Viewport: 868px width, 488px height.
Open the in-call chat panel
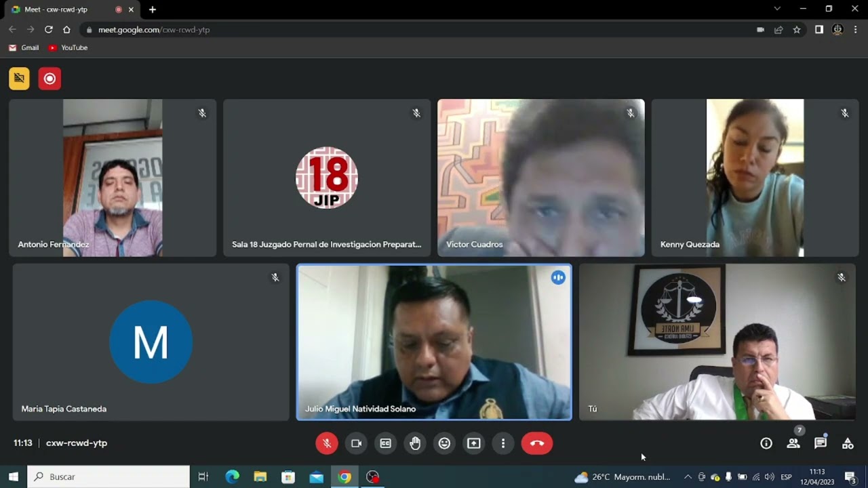pos(821,443)
